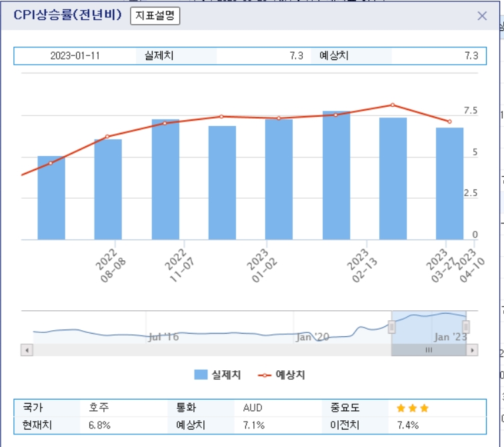Click the 이전치 value 7.4%
The height and width of the screenshot is (447, 504).
coord(408,425)
